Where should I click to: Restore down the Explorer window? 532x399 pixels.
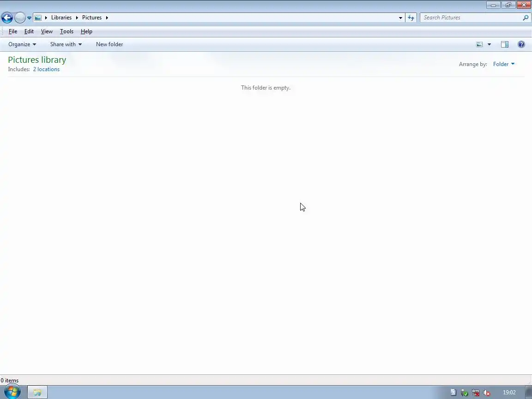(x=508, y=5)
